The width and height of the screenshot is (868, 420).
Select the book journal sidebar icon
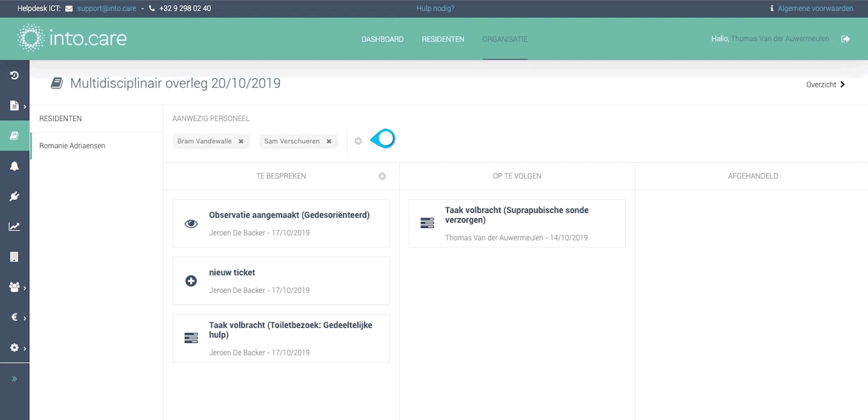[14, 136]
